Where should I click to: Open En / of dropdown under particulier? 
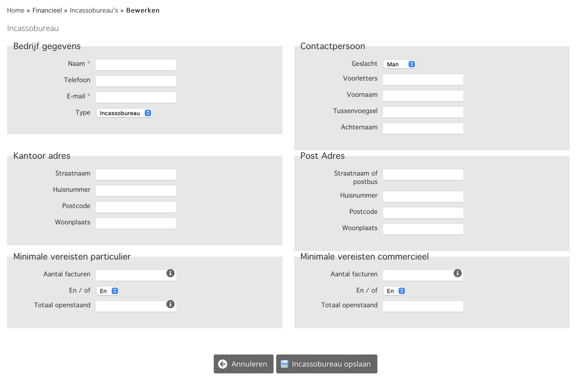click(x=108, y=291)
